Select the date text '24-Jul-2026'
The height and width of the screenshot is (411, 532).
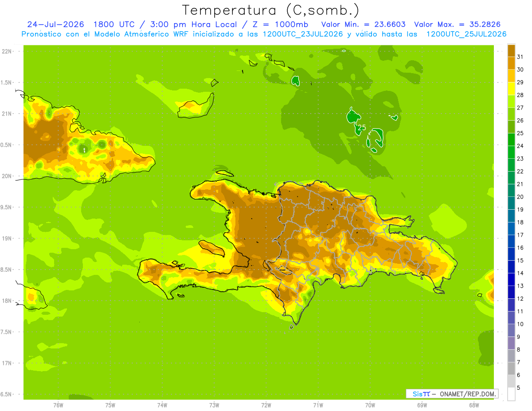pos(55,24)
